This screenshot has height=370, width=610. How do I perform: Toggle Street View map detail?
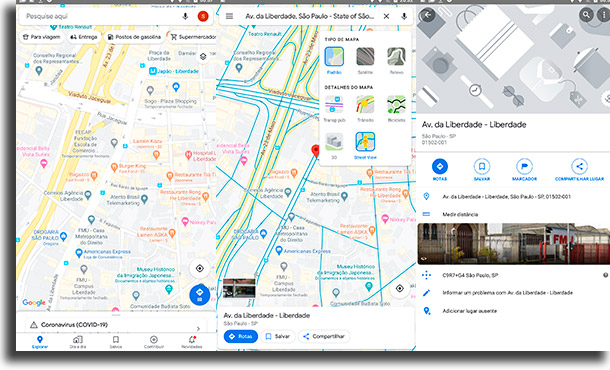click(365, 146)
